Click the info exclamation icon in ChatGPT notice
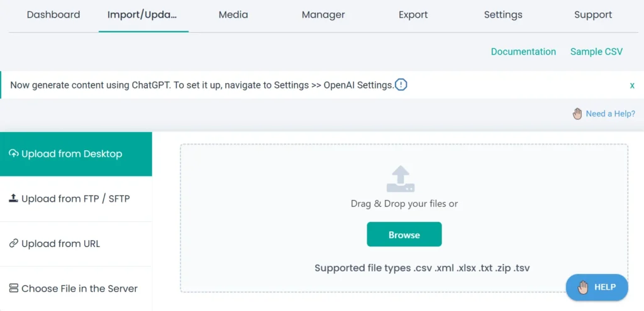 [401, 85]
